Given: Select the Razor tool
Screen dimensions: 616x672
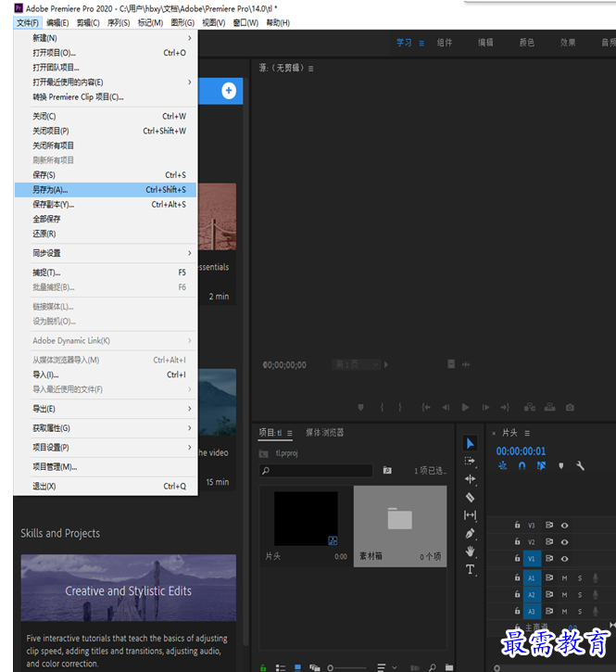Looking at the screenshot, I should [x=470, y=497].
